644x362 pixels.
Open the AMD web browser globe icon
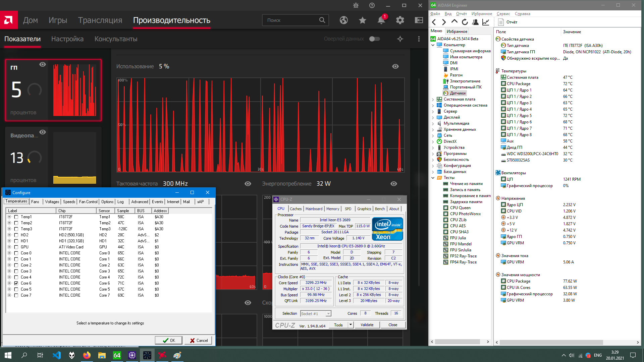[343, 20]
